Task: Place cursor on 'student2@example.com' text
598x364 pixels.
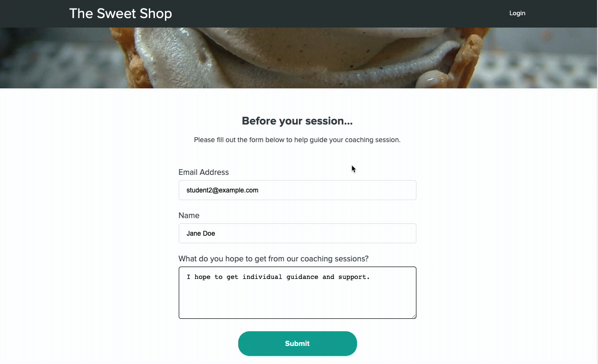Action: pos(222,190)
